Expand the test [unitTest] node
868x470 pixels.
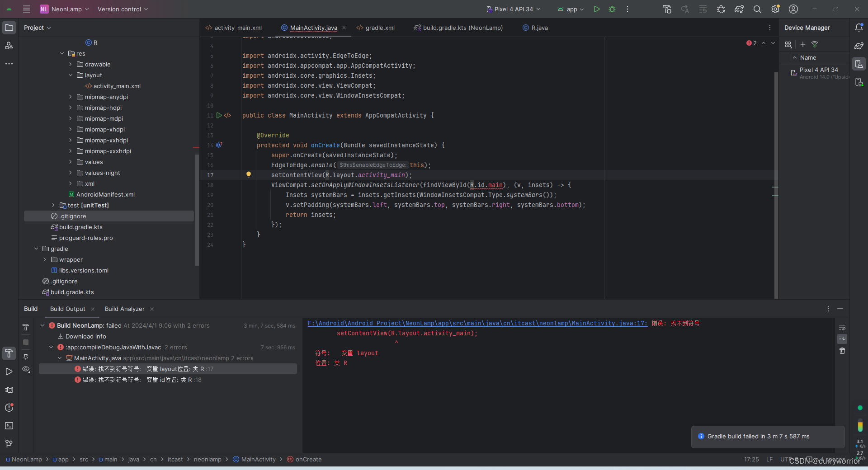click(x=53, y=205)
